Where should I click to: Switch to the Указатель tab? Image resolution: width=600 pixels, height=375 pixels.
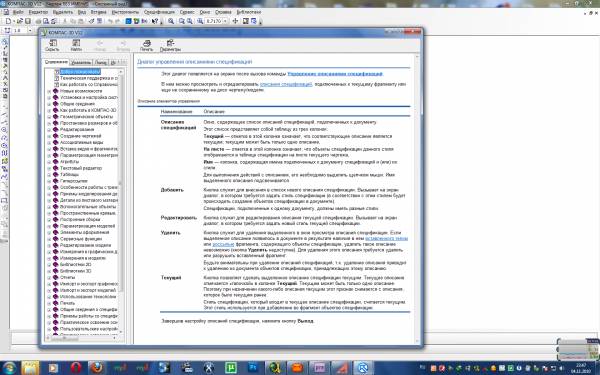(81, 62)
